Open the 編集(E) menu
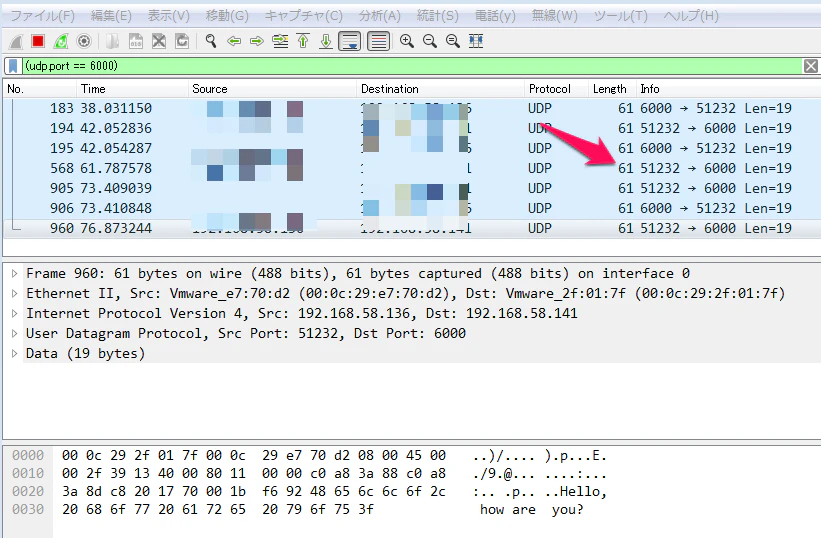 click(111, 16)
